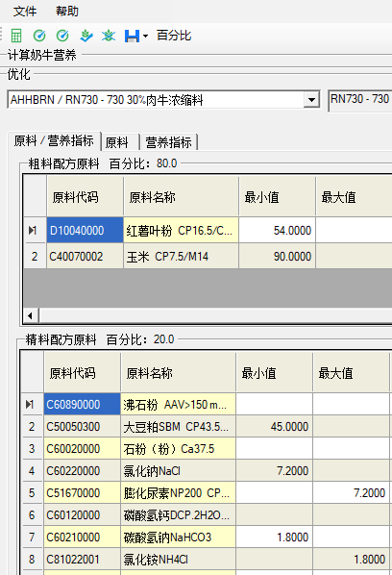Select cell C60890000

tap(82, 404)
